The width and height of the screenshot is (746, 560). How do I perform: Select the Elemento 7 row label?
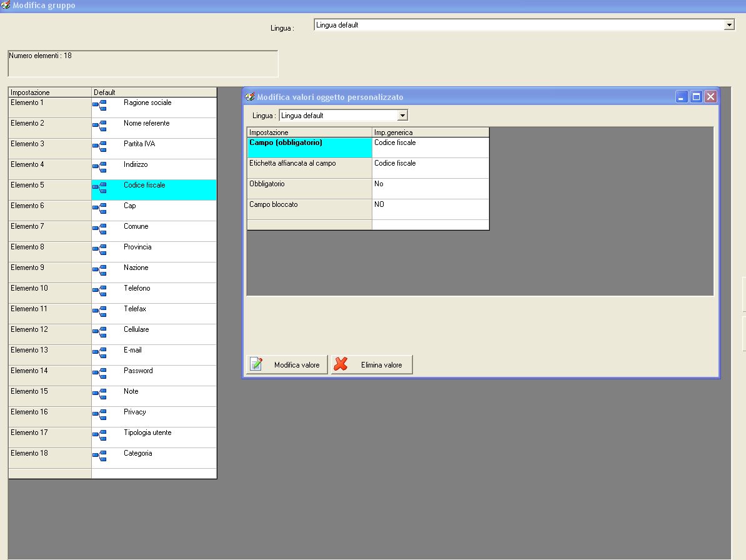pyautogui.click(x=50, y=231)
